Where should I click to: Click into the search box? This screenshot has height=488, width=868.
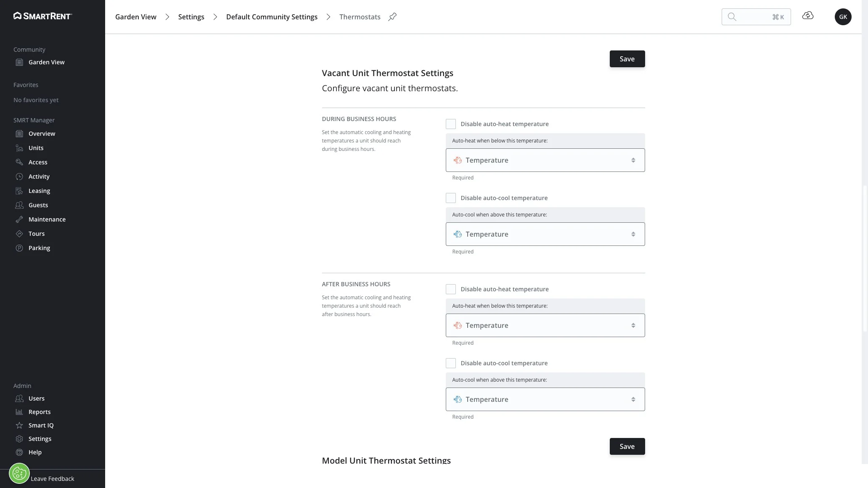tap(756, 17)
